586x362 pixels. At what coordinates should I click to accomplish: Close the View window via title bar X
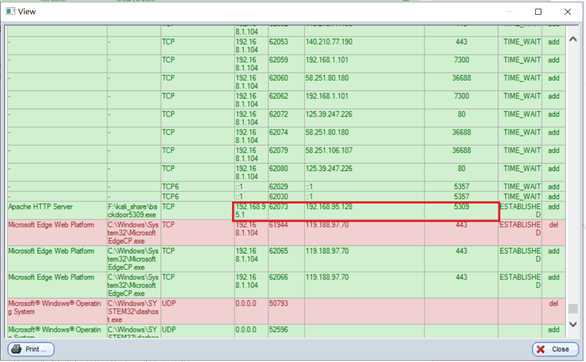[567, 12]
